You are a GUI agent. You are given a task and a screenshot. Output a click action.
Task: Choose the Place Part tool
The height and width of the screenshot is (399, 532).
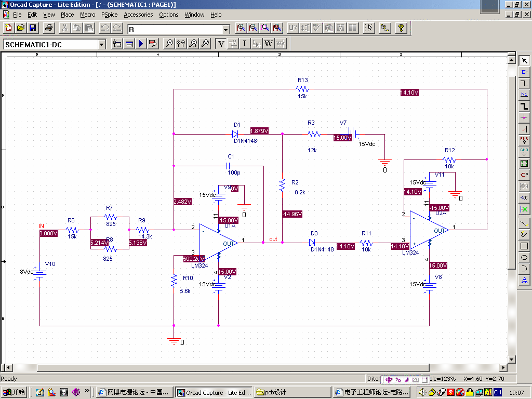[x=524, y=72]
